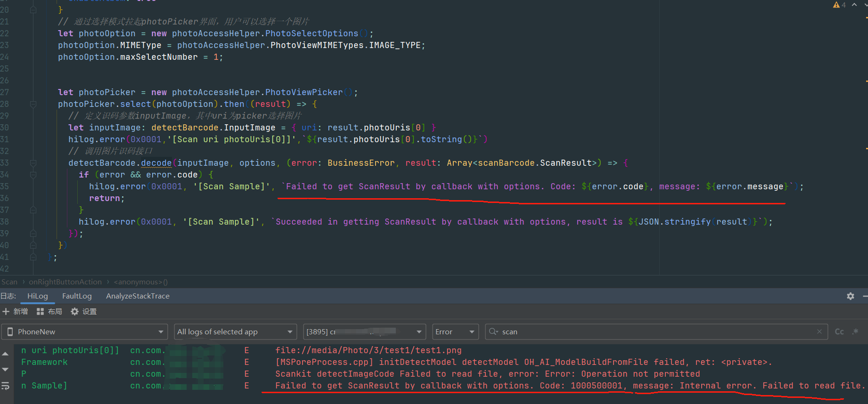Screen dimensions: 868x404
Task: Click the onRightButtonAction breadcrumb
Action: click(x=65, y=282)
